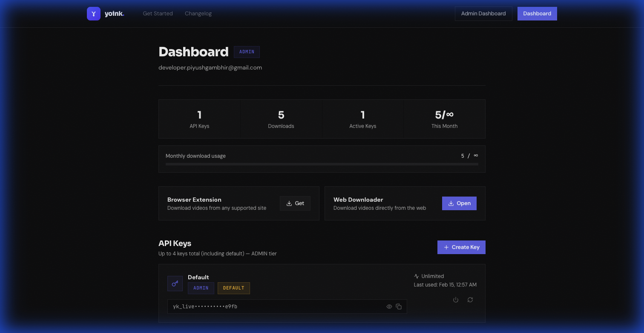The image size is (644, 333).
Task: Open the Changelog page
Action: (x=198, y=14)
